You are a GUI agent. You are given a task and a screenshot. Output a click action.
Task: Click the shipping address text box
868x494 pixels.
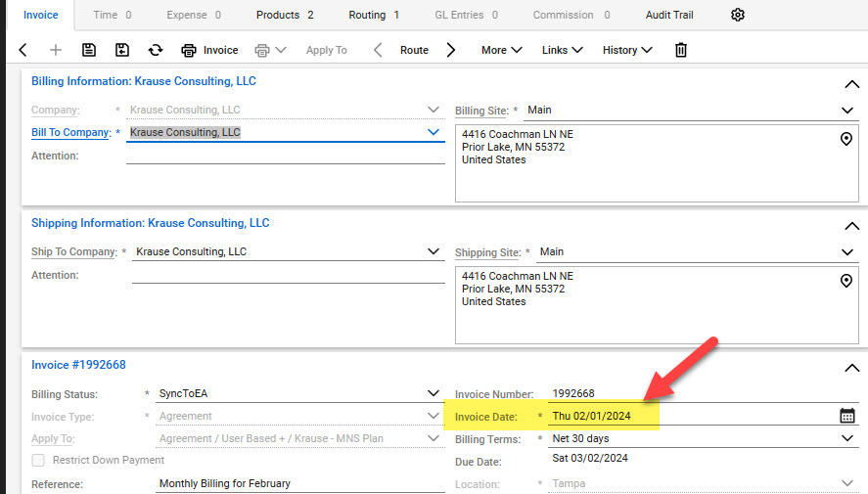point(657,305)
